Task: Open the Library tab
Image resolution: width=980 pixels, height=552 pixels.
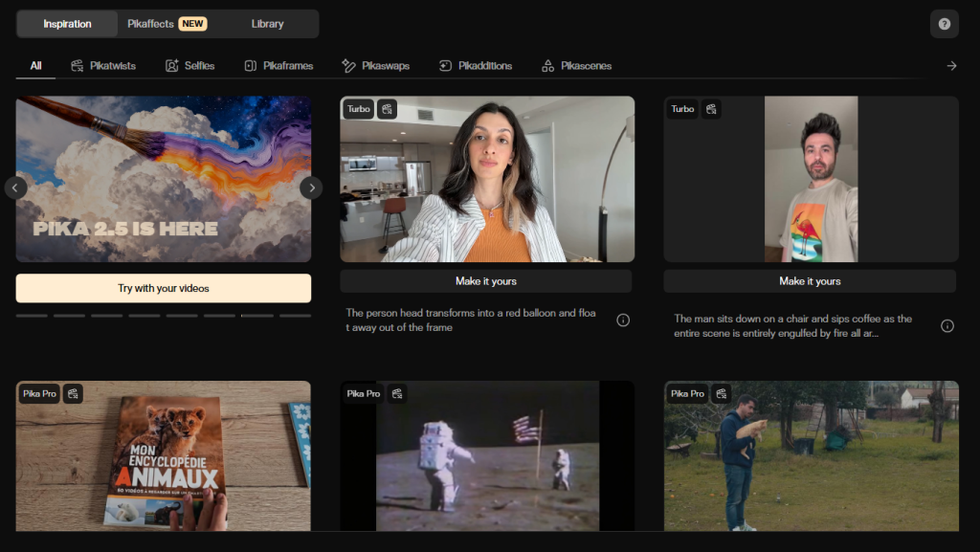Action: tap(267, 23)
